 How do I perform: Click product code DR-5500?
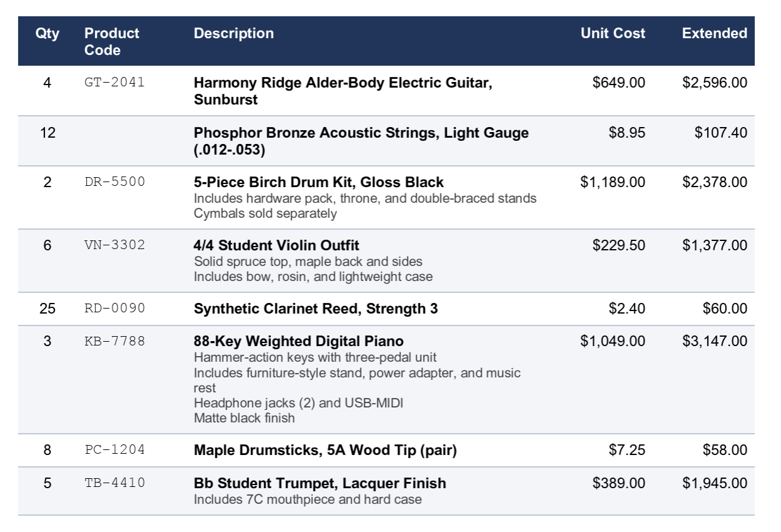point(115,182)
